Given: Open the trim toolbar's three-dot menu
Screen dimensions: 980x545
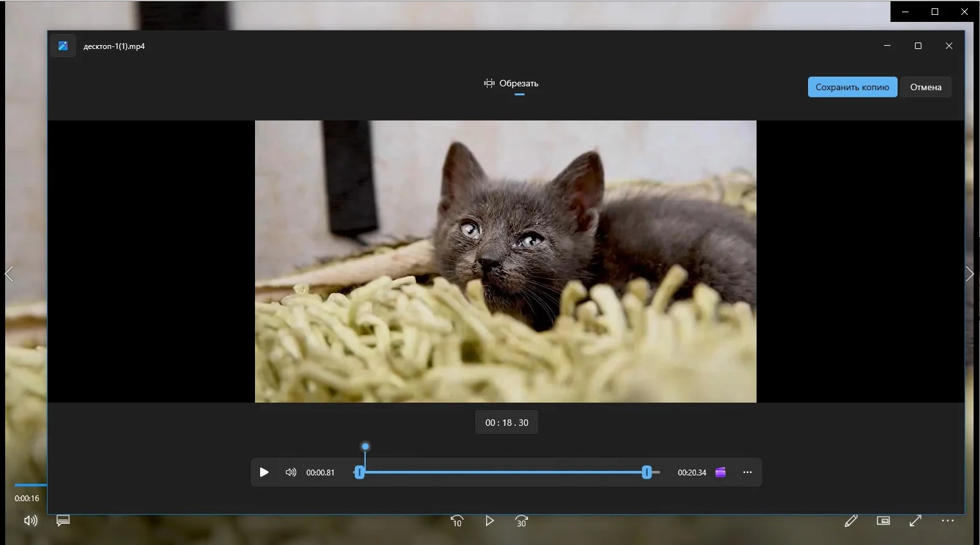Looking at the screenshot, I should (x=747, y=472).
